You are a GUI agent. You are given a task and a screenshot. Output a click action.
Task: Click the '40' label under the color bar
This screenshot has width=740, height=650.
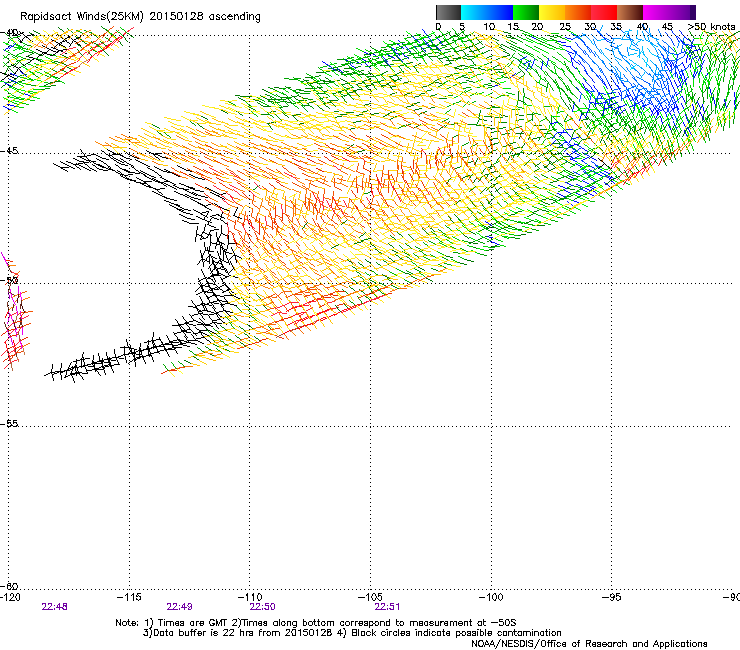642,27
